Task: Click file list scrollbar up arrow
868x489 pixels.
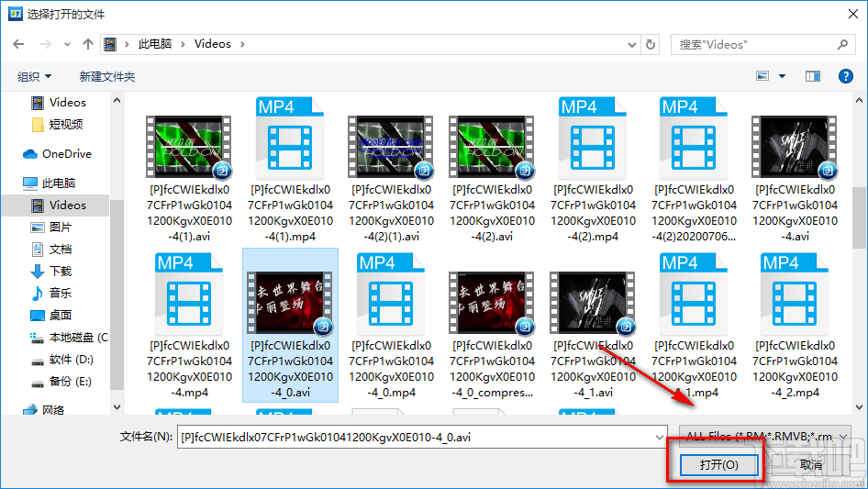Action: [859, 100]
